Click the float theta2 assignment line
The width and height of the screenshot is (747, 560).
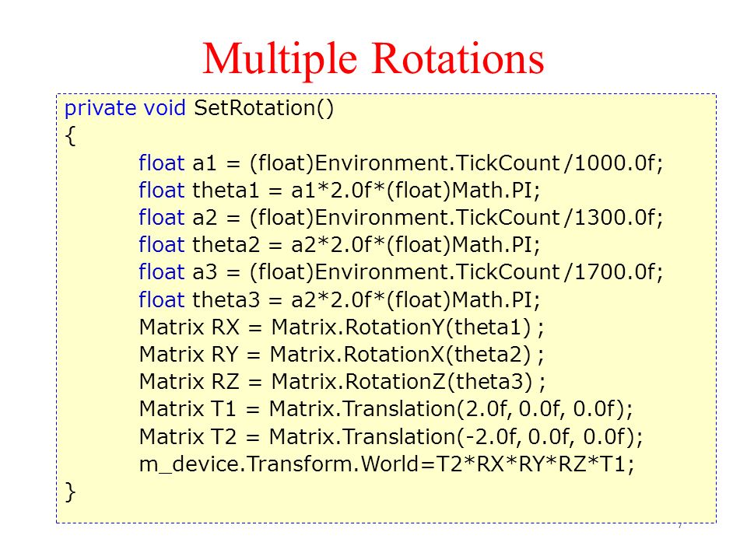[339, 245]
